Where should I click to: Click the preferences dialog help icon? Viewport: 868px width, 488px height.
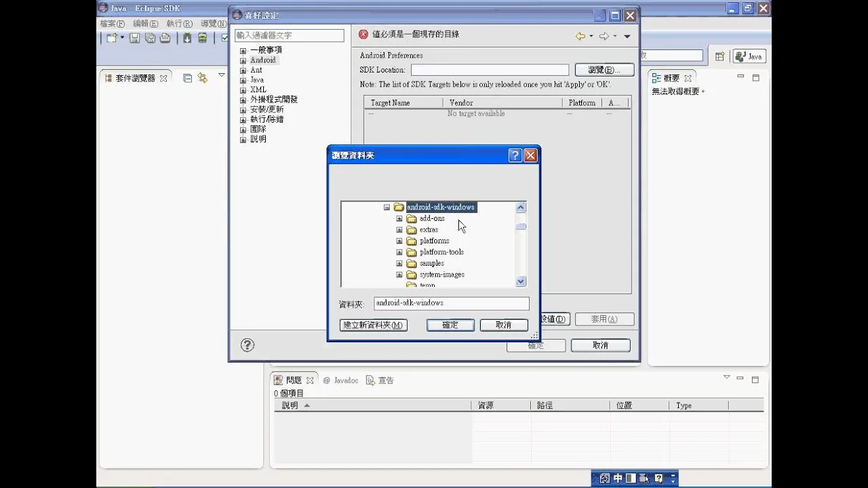point(248,345)
